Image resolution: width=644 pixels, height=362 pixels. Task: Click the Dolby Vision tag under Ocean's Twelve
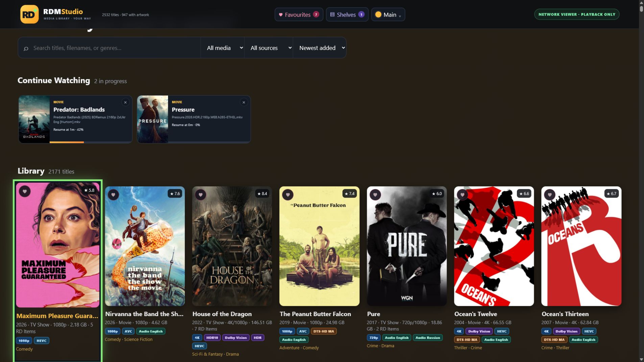pyautogui.click(x=479, y=331)
